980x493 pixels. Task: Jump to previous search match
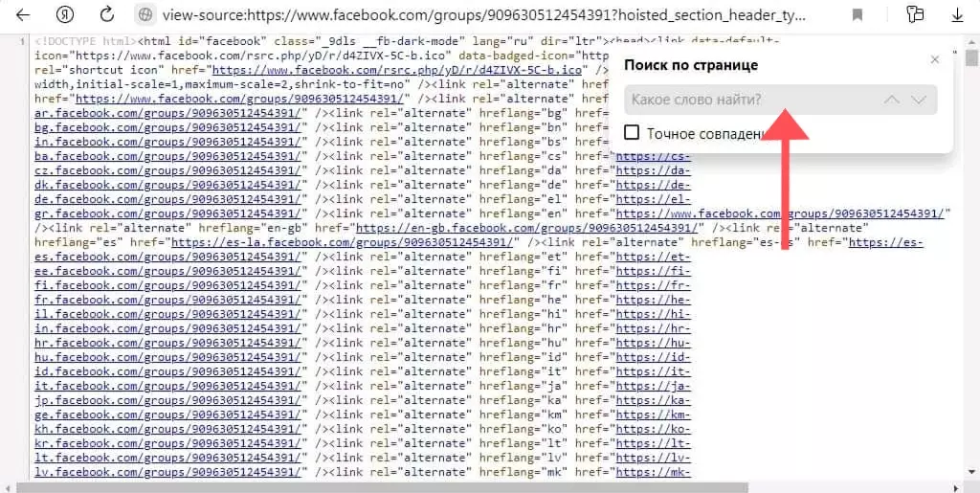(x=893, y=100)
